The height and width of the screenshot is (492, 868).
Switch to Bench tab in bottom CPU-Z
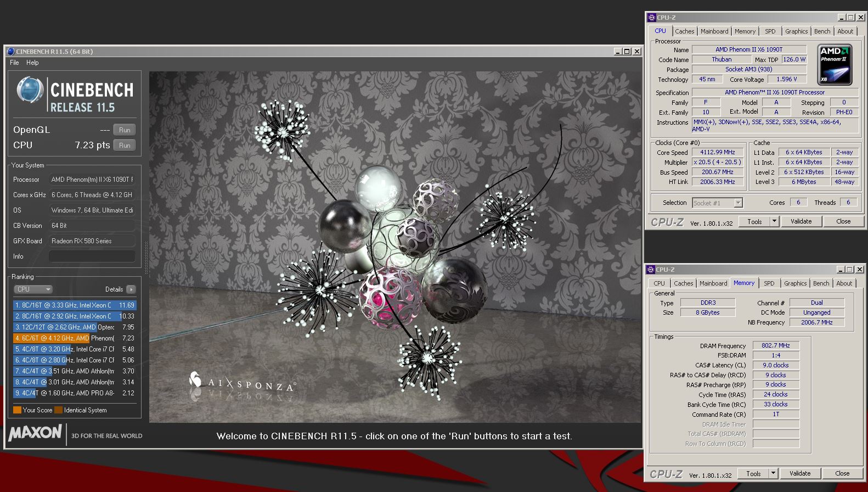tap(821, 283)
